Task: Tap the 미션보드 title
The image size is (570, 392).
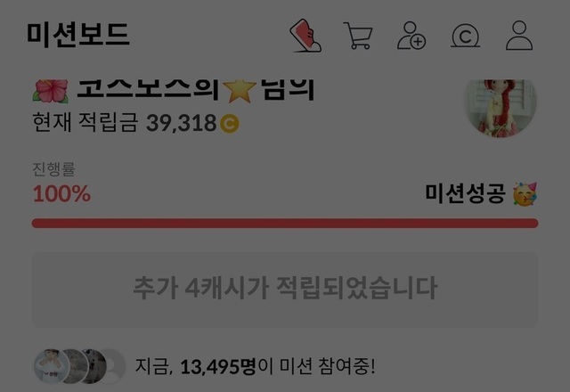Action: coord(77,35)
